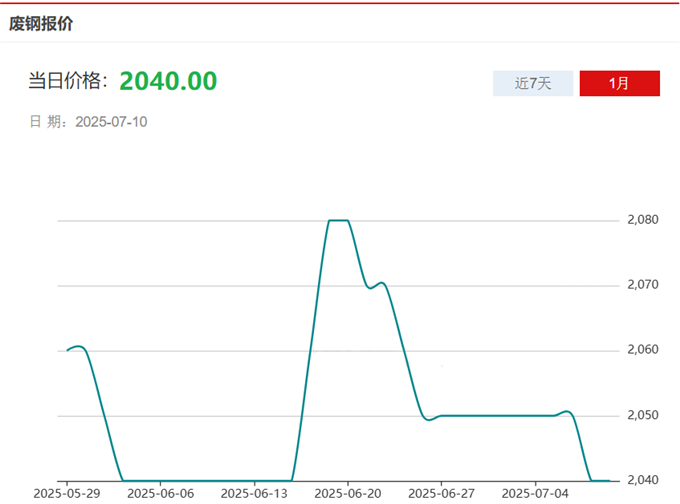Select the 2025-06-27 x-axis date label
This screenshot has height=504, width=680.
point(441,493)
